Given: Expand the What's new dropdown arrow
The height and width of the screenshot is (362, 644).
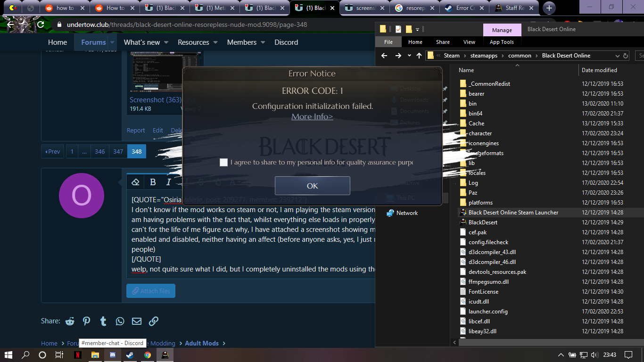Looking at the screenshot, I should (168, 42).
